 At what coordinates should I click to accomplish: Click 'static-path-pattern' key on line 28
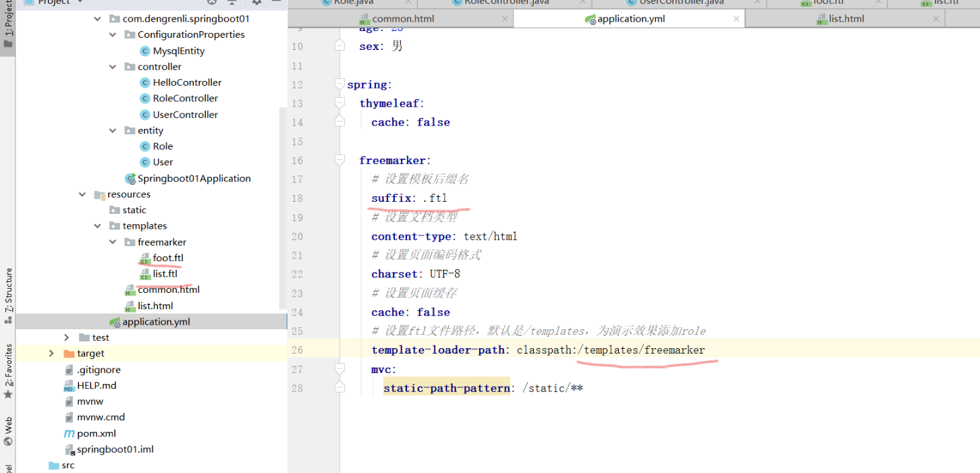coord(447,388)
